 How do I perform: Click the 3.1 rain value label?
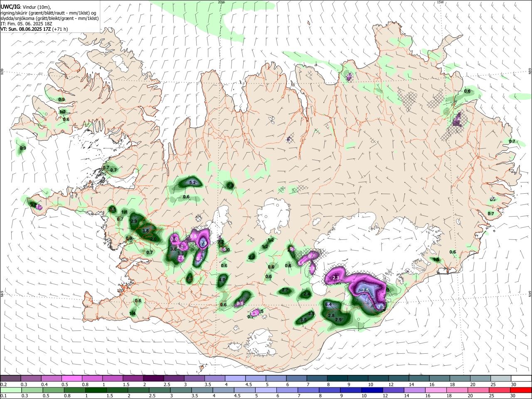112,209
